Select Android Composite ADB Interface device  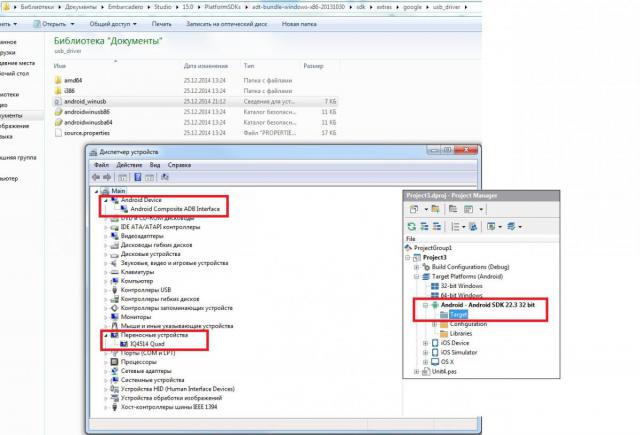[175, 209]
